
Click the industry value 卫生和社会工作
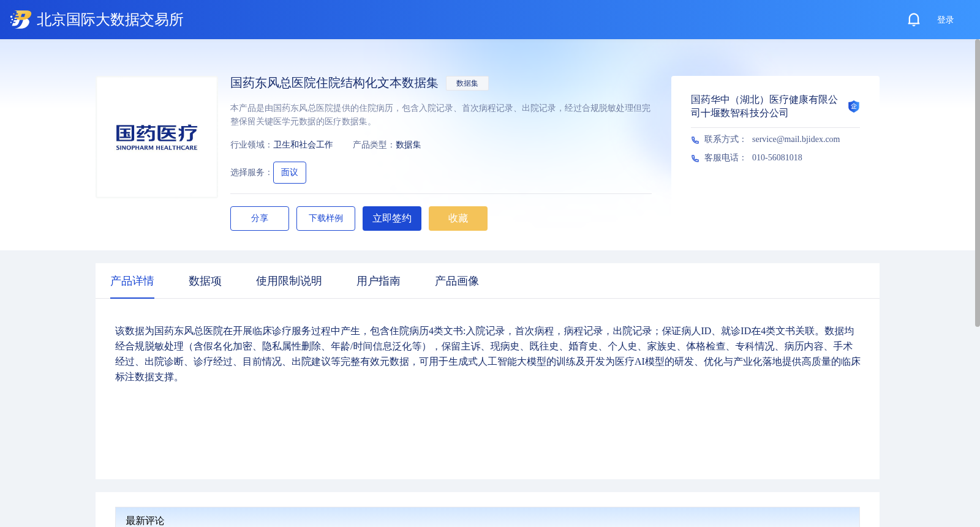tap(303, 145)
